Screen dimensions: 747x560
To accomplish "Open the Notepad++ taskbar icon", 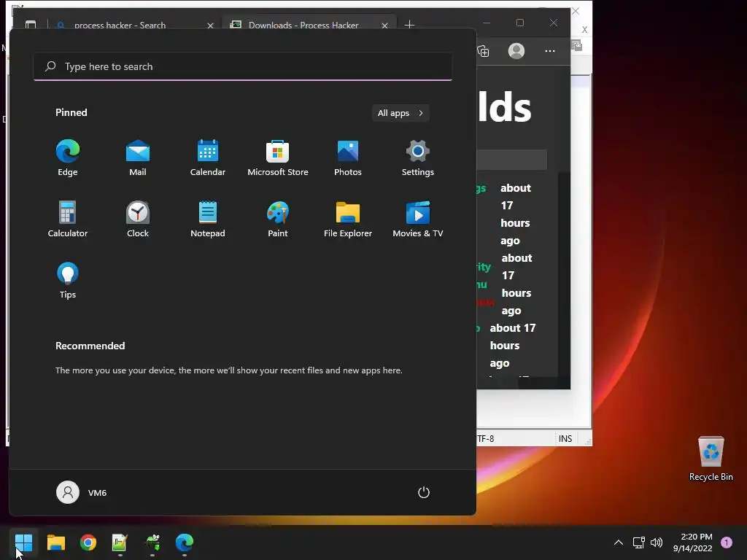I will pos(120,542).
